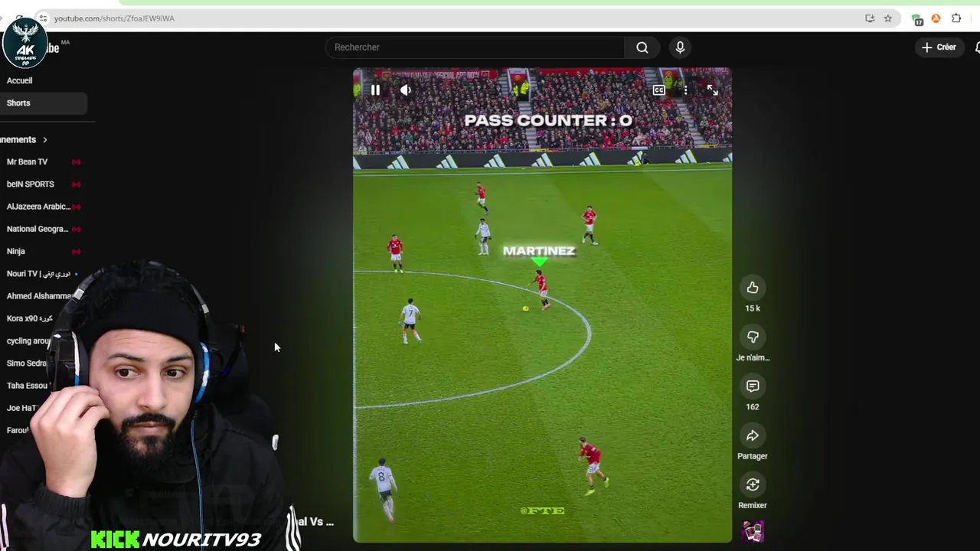This screenshot has width=980, height=551.
Task: Open the browser Extensions puzzle menu
Action: point(956,18)
